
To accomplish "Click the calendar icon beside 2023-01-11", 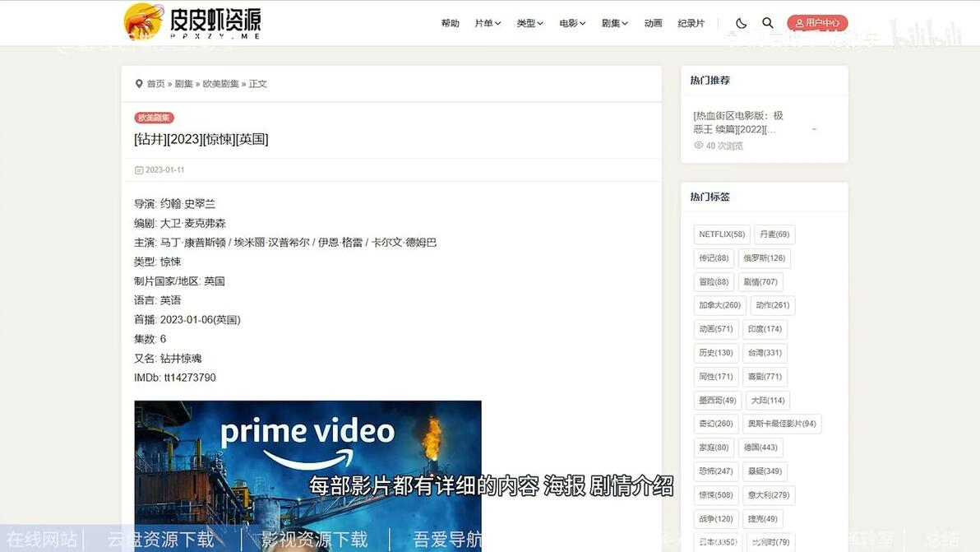I will tap(138, 169).
